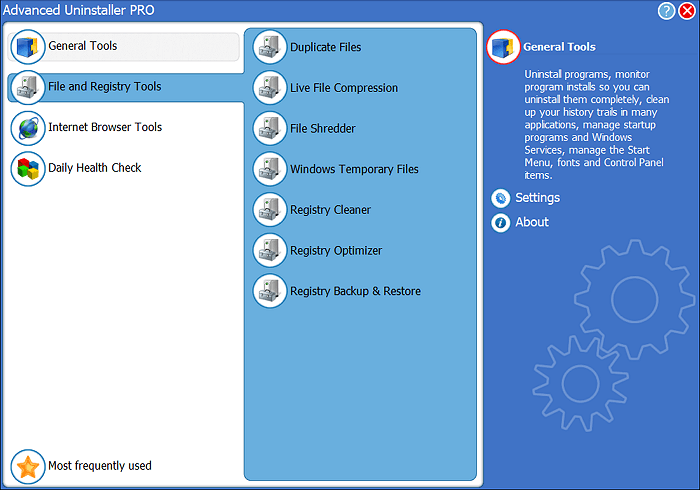Launch Registry Cleaner text link
Screen dimensions: 700x490
tap(330, 210)
